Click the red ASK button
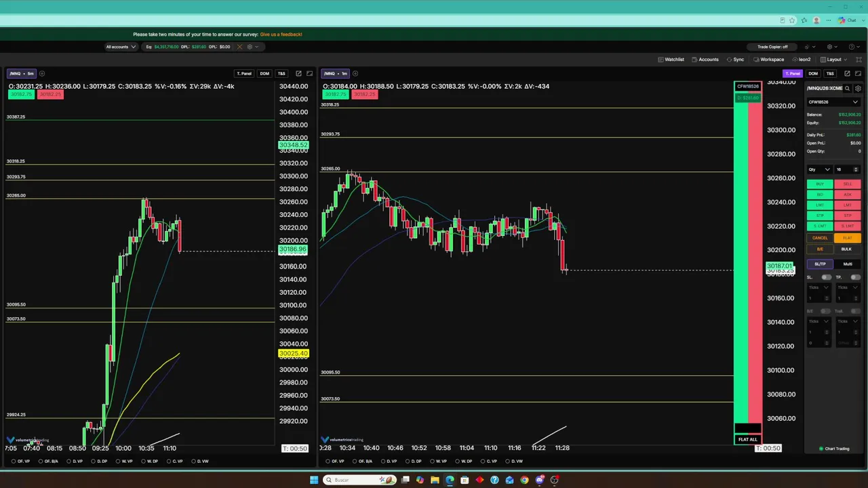 [848, 195]
